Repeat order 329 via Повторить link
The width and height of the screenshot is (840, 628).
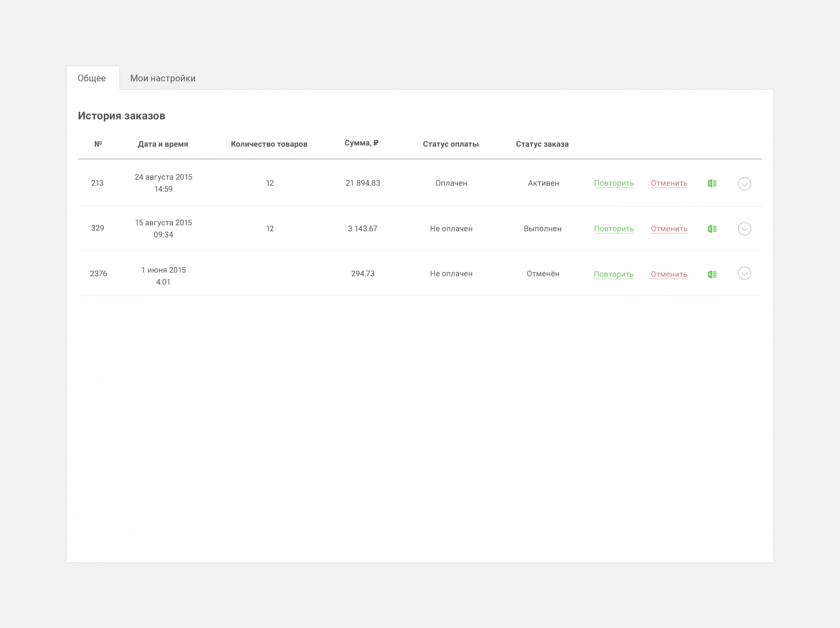(614, 229)
